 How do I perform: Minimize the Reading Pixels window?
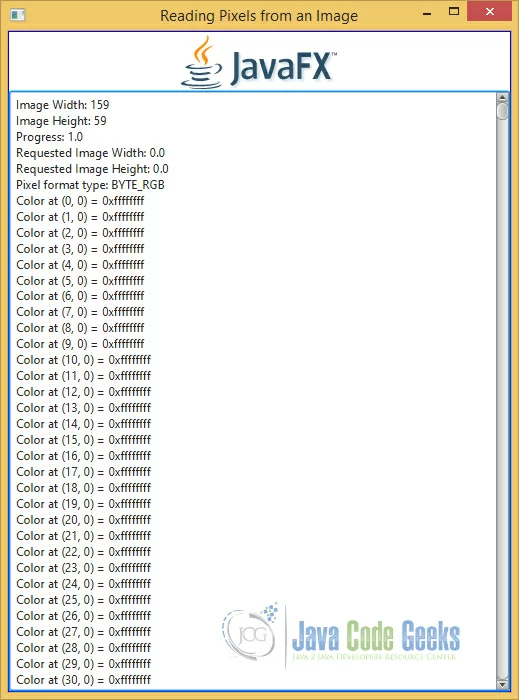point(427,14)
